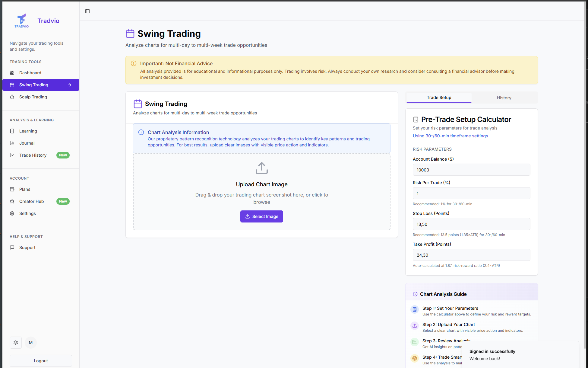Click the Account Balance input field

(x=471, y=170)
